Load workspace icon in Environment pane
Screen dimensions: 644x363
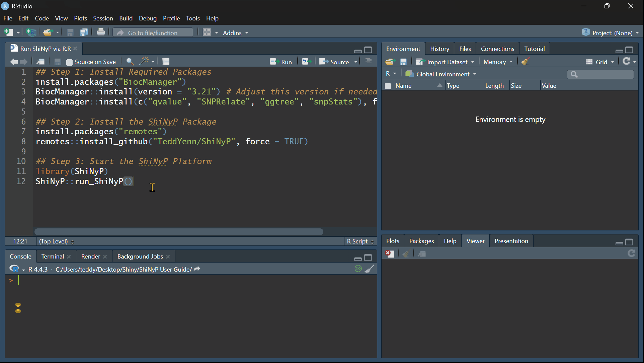pyautogui.click(x=390, y=62)
